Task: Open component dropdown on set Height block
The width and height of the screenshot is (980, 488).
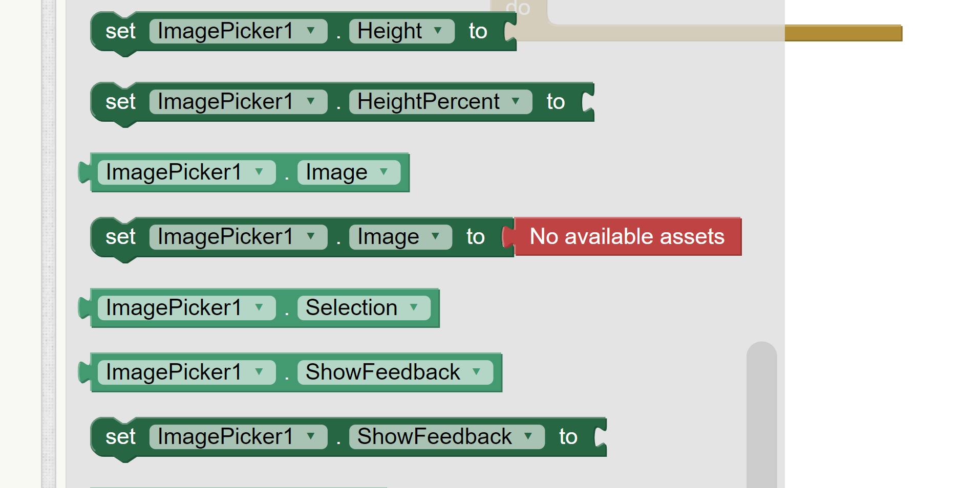Action: tap(238, 31)
